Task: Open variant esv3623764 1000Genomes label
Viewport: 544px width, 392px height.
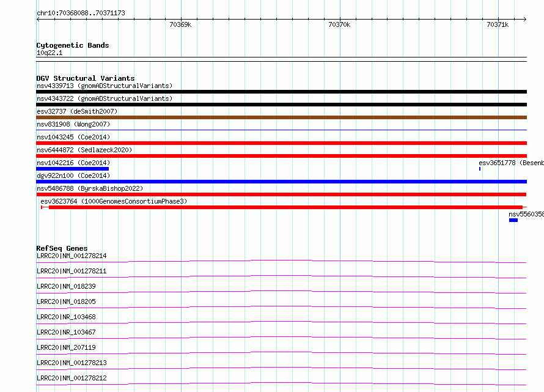Action: (114, 201)
